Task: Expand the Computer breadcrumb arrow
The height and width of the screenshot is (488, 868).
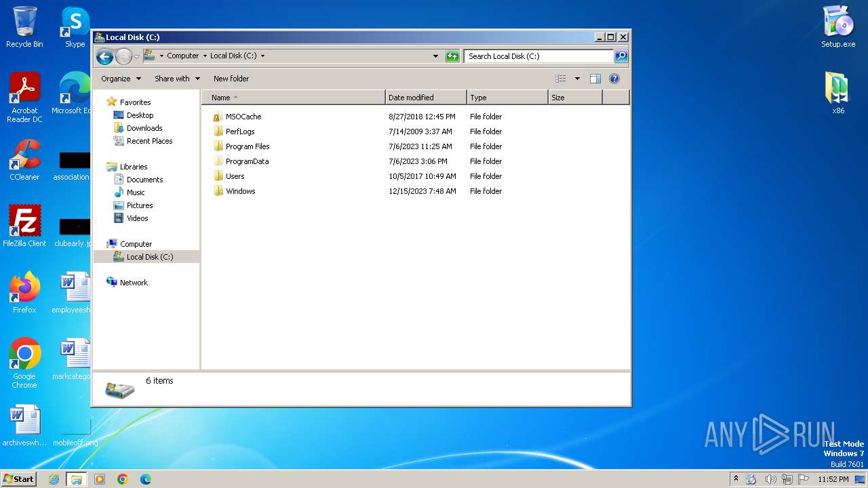Action: click(x=205, y=56)
